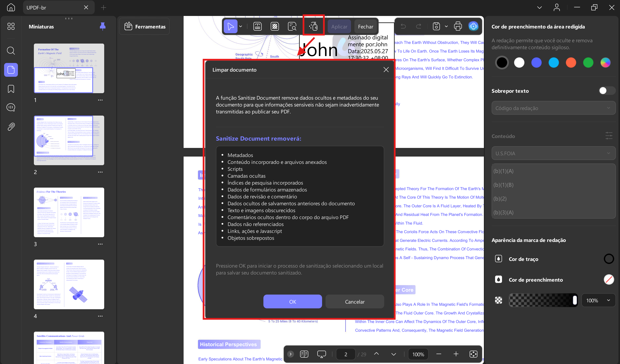The width and height of the screenshot is (620, 364).
Task: Open a new tab with the plus icon
Action: pos(103,8)
